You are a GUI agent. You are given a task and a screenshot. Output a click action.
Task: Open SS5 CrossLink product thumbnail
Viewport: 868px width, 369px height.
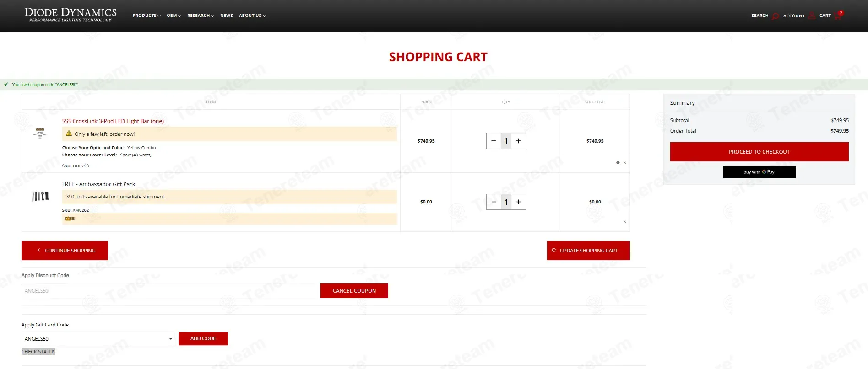coord(40,133)
